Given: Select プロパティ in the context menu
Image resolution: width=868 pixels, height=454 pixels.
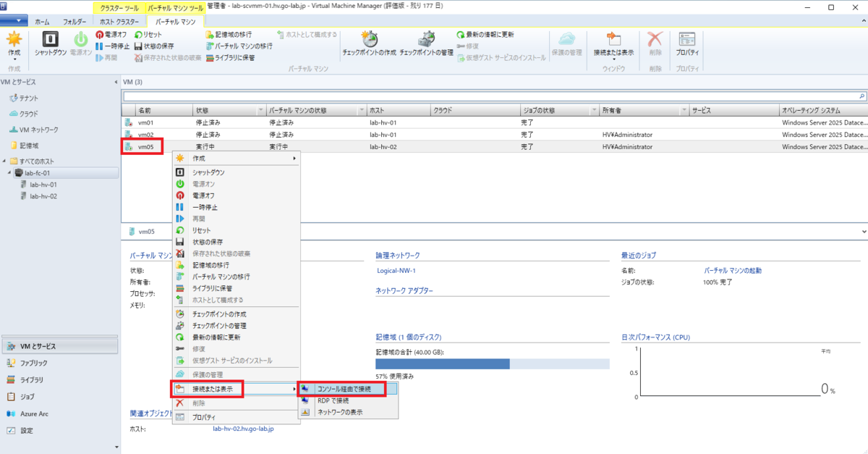Looking at the screenshot, I should pyautogui.click(x=236, y=417).
